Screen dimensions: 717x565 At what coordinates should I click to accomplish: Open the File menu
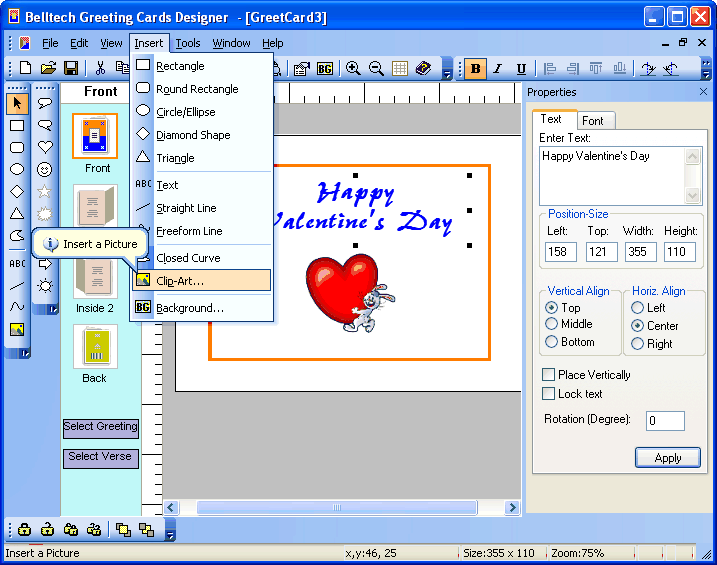pos(50,43)
